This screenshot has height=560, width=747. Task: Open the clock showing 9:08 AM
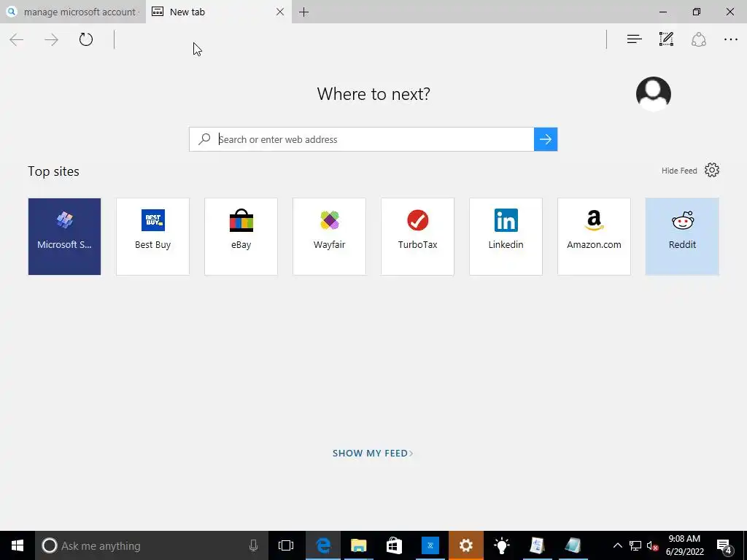coord(684,545)
